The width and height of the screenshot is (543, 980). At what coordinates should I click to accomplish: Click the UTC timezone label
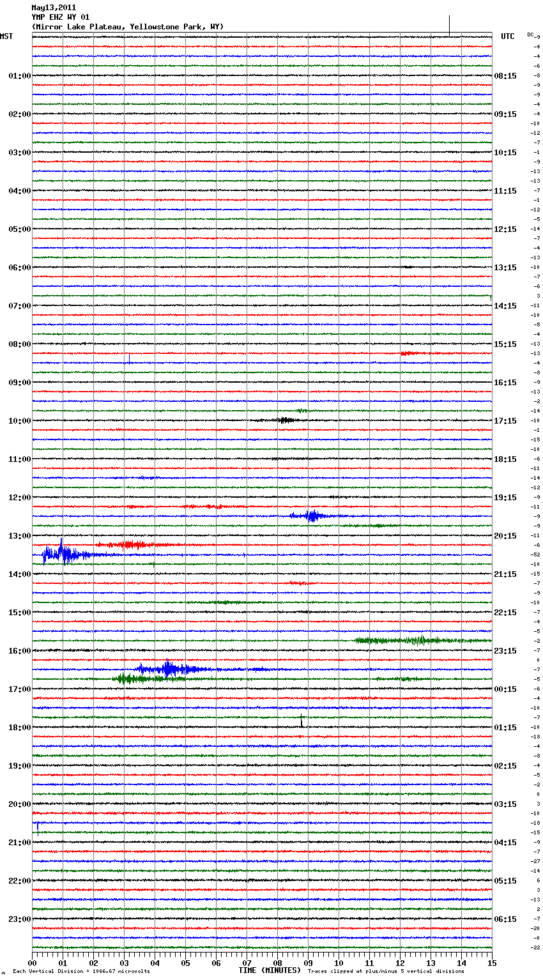click(507, 36)
